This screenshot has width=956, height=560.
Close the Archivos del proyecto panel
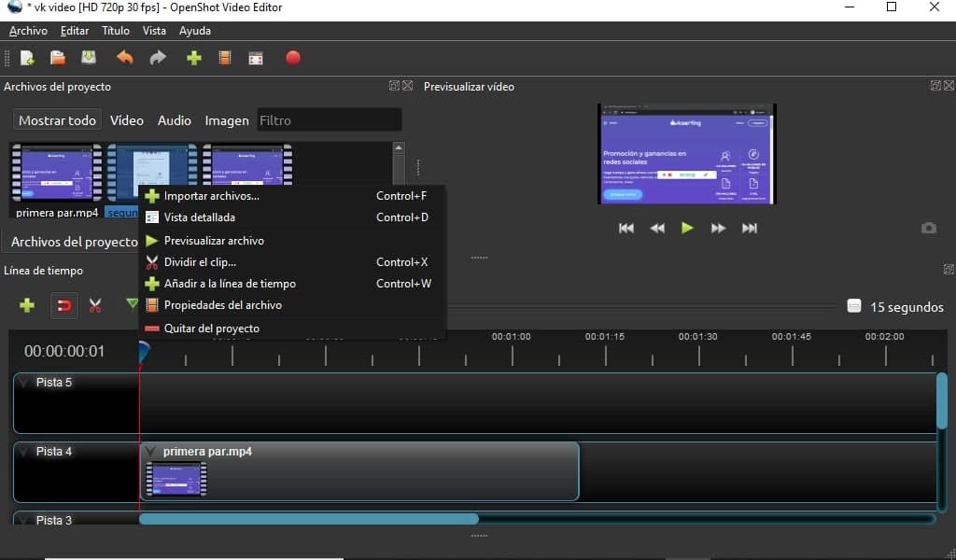click(x=407, y=85)
